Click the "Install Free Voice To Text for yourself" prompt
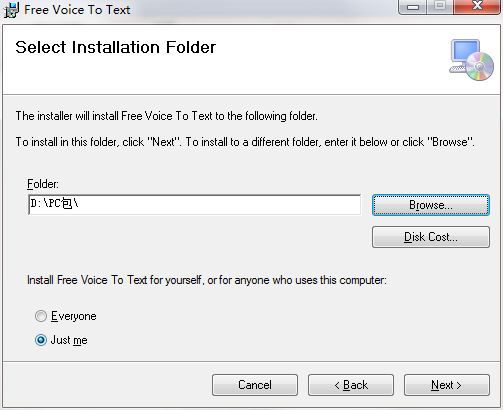 tap(207, 280)
